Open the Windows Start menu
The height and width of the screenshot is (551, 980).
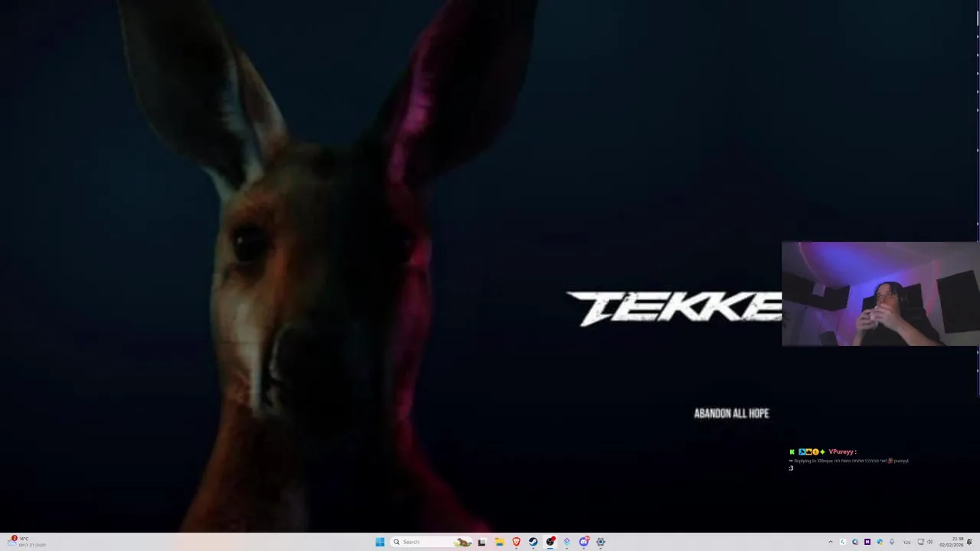pos(380,542)
